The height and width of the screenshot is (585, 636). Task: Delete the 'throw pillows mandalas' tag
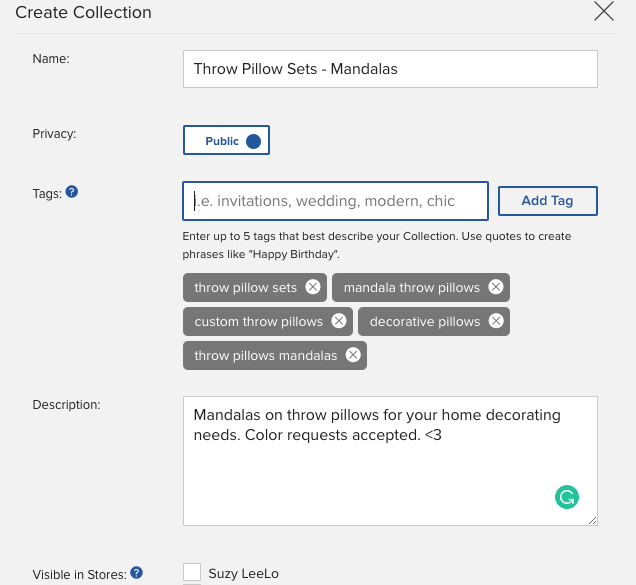(x=353, y=355)
